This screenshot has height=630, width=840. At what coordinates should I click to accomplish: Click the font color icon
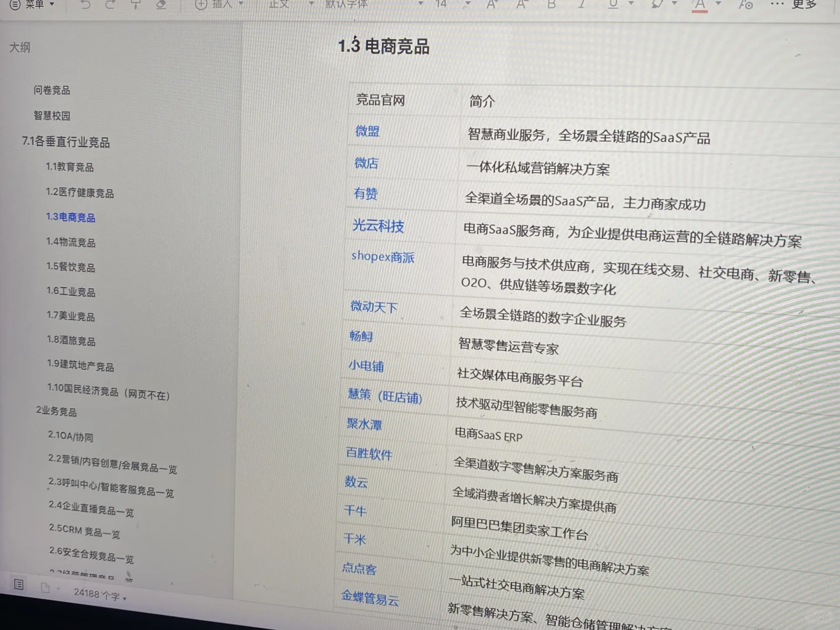click(x=699, y=5)
